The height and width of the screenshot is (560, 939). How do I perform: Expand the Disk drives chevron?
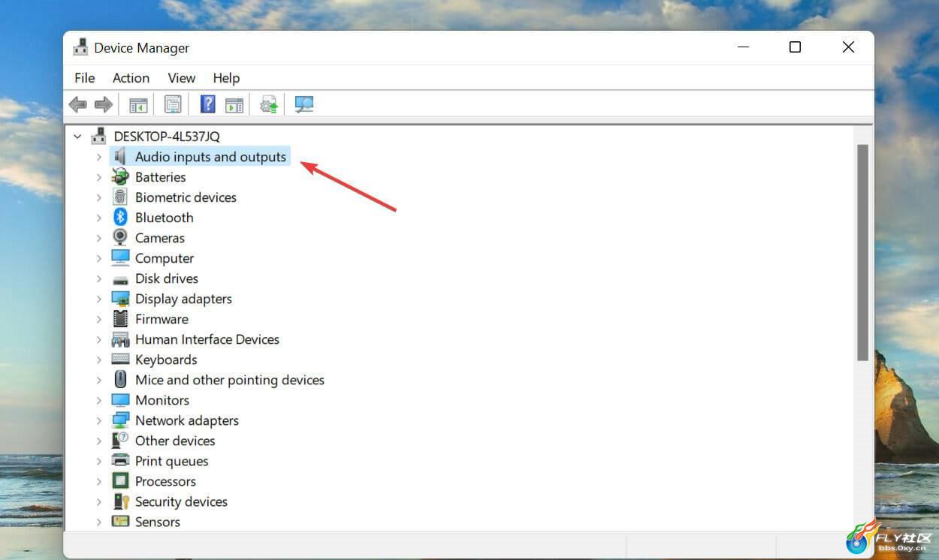[98, 278]
